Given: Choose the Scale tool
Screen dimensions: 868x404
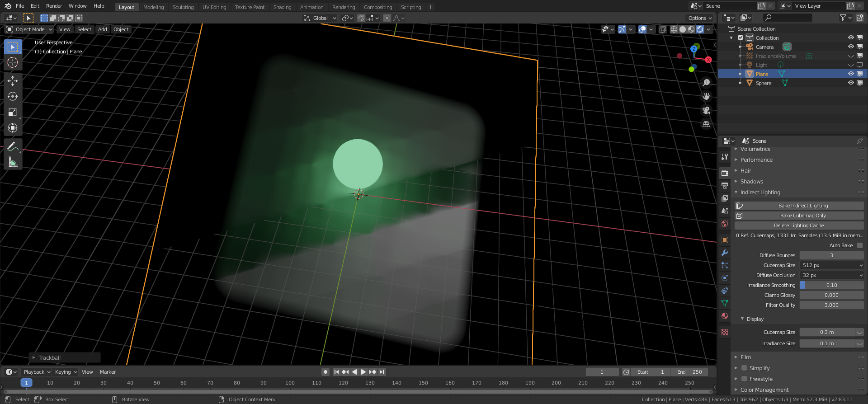Looking at the screenshot, I should coord(13,113).
